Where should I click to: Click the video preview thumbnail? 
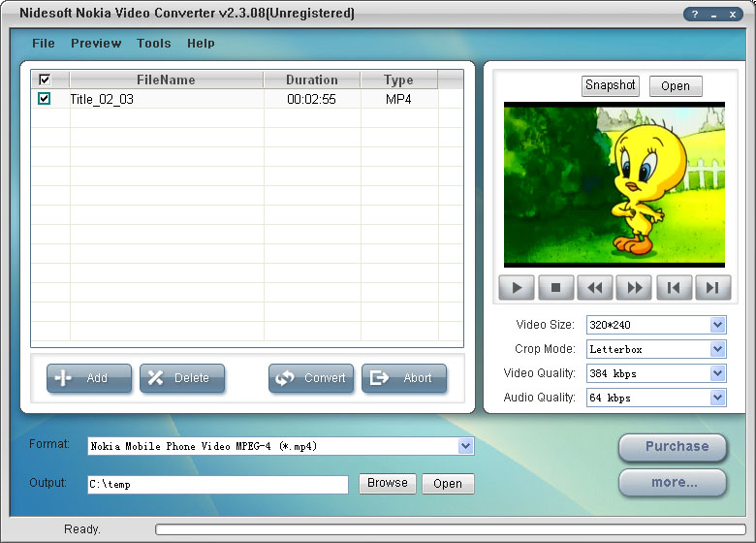pyautogui.click(x=614, y=184)
